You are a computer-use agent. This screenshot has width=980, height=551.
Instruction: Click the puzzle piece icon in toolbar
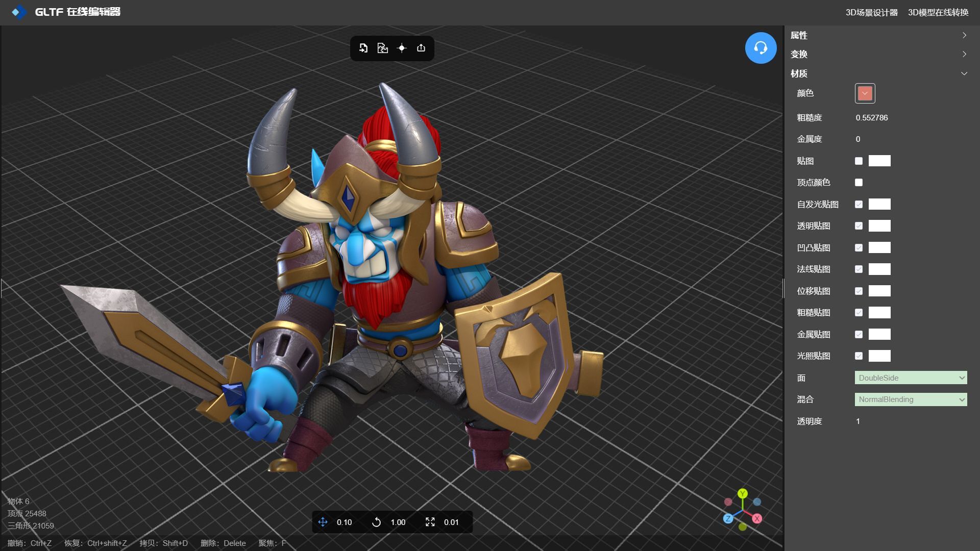382,48
